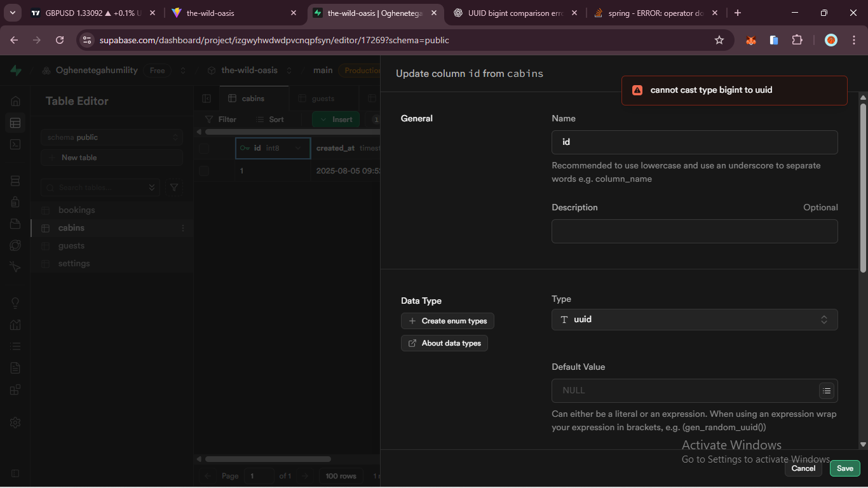868x488 pixels.
Task: Select the settings table in list
Action: click(112, 264)
